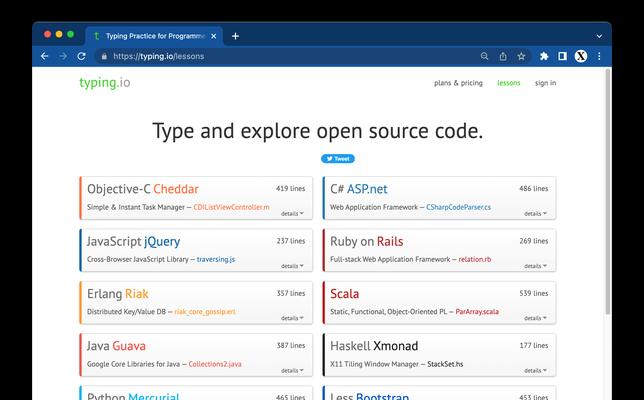644x400 pixels.
Task: Click the Haskell Xmonad lesson title
Action: [x=374, y=346]
